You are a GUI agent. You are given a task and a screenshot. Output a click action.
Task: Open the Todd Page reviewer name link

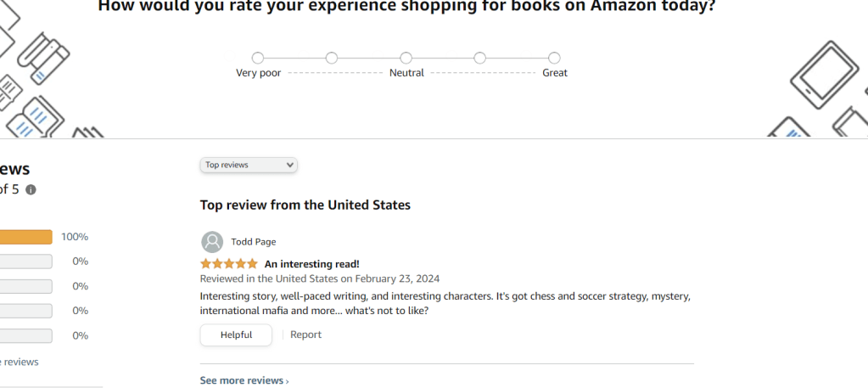253,242
